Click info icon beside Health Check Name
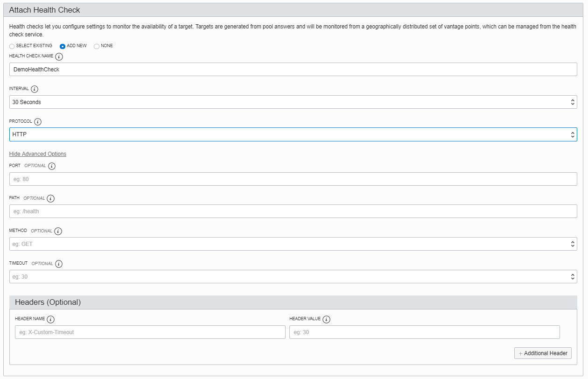The image size is (588, 379). point(59,57)
